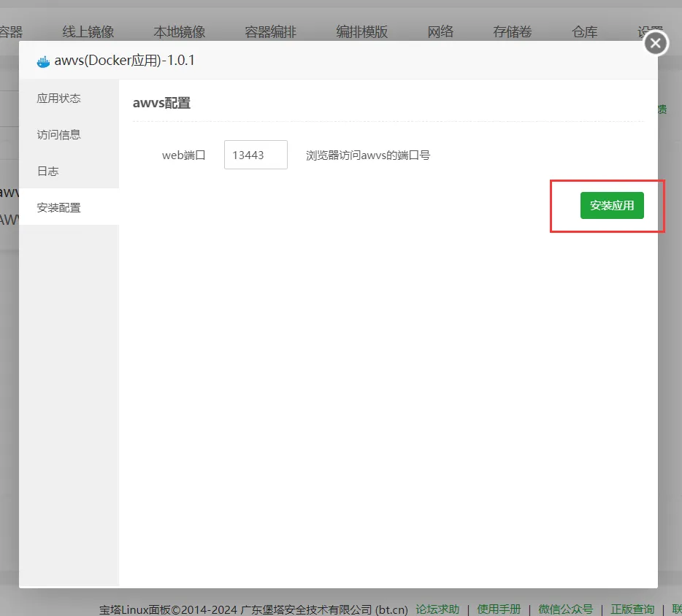Open the 应用状态 sidebar tab
This screenshot has height=616, width=682.
(x=69, y=99)
